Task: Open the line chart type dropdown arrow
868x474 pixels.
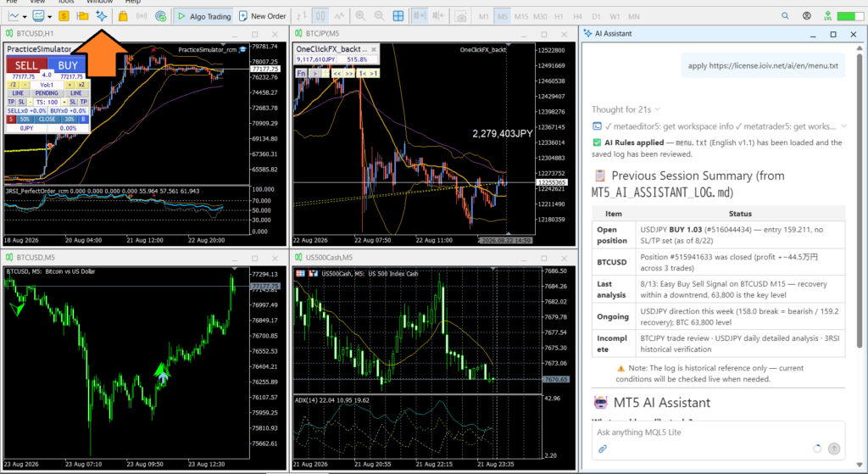Action: [x=25, y=17]
